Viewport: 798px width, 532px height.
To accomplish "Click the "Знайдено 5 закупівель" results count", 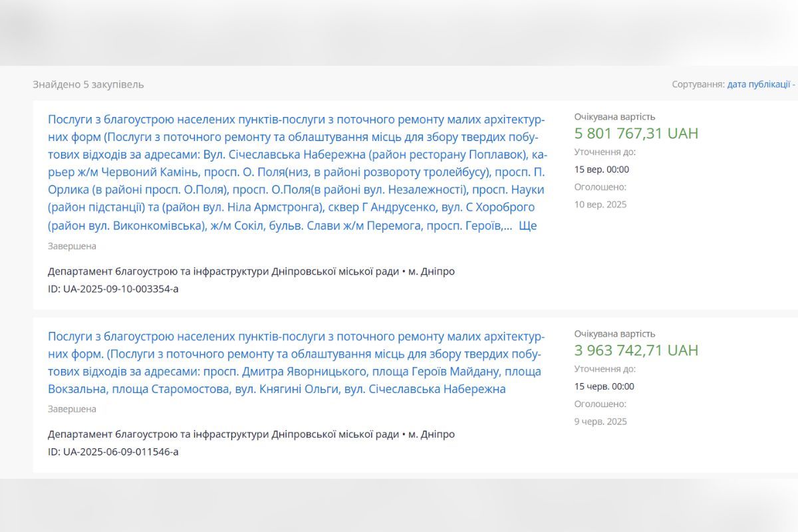I will coord(88,84).
